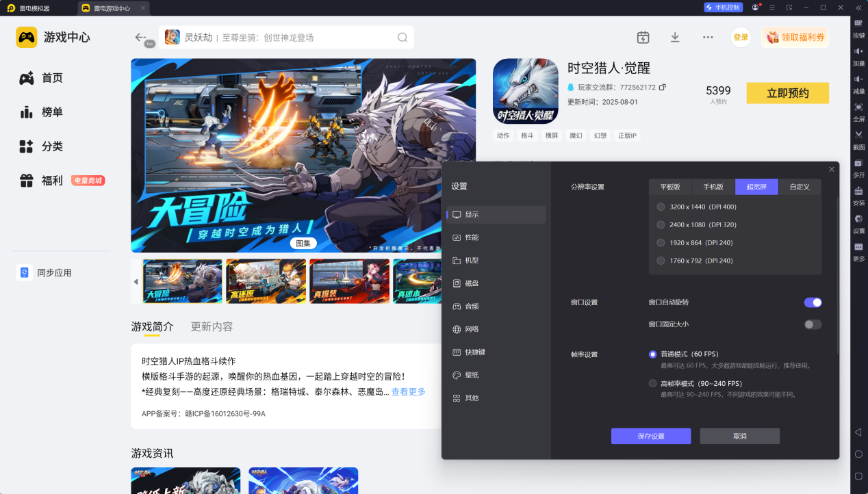Enter 全屏 fullscreen mode from sidebar
The image size is (868, 494).
click(x=858, y=107)
